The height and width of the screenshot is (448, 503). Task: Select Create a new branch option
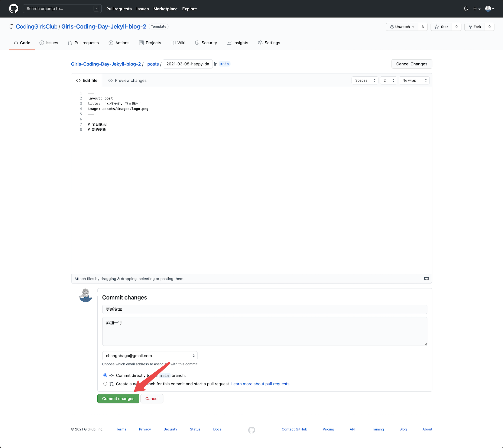coord(105,384)
